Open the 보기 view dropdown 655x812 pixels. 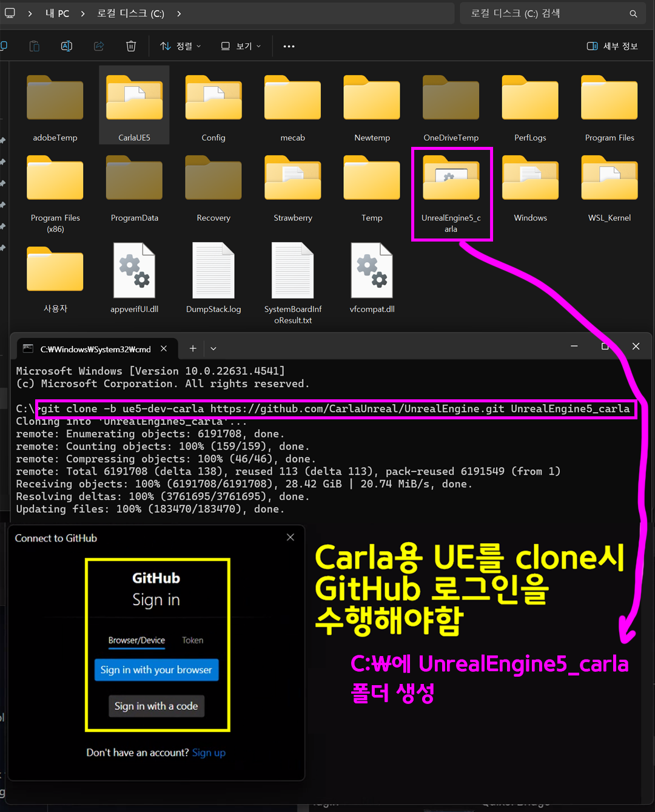pyautogui.click(x=241, y=46)
